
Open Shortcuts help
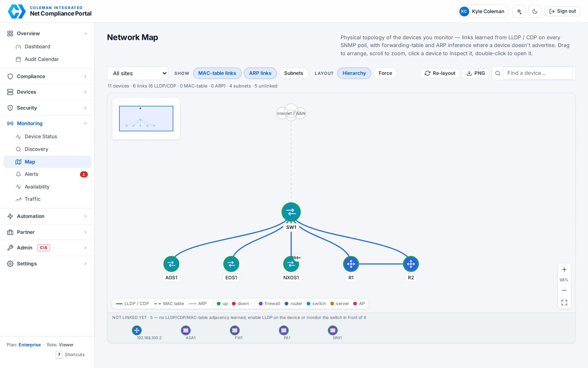coord(70,355)
